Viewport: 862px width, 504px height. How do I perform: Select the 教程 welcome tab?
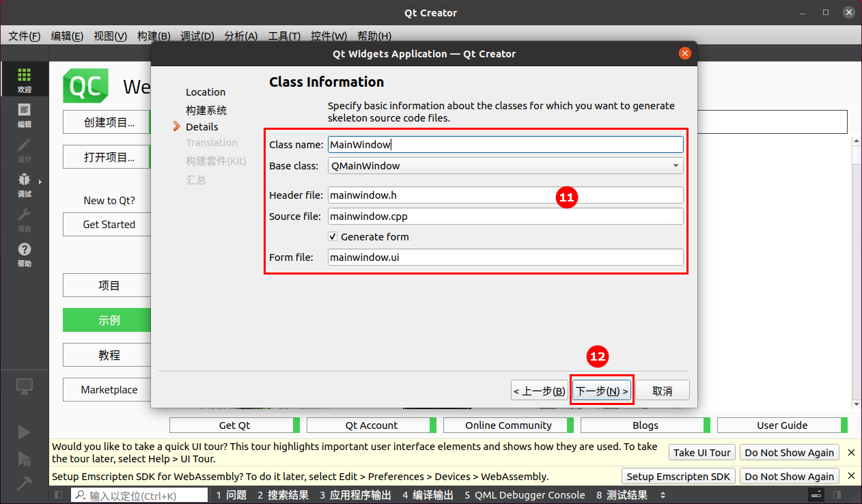click(109, 355)
